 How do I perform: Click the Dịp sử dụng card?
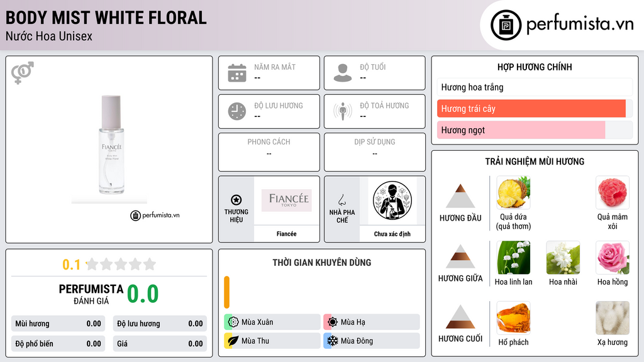(x=375, y=152)
